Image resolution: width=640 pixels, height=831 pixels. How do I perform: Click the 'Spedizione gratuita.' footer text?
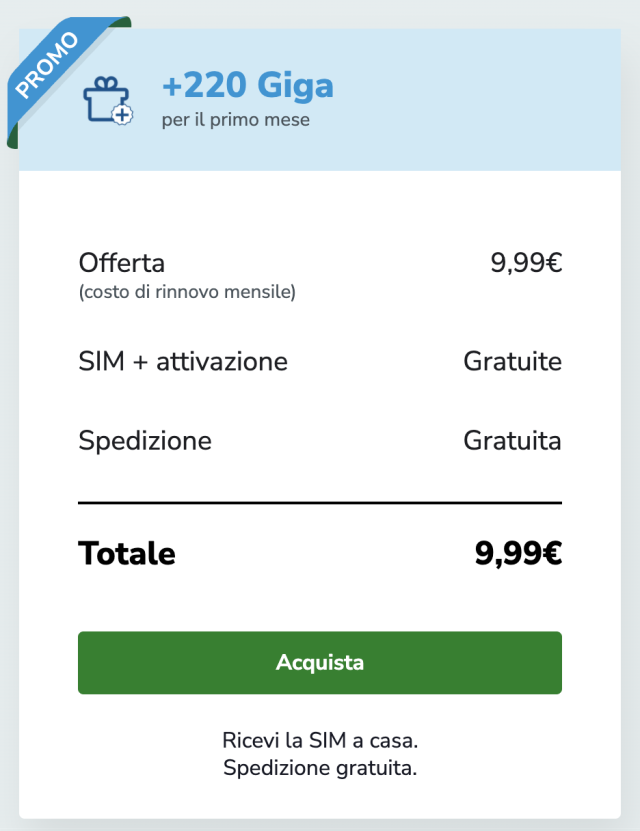pos(320,768)
